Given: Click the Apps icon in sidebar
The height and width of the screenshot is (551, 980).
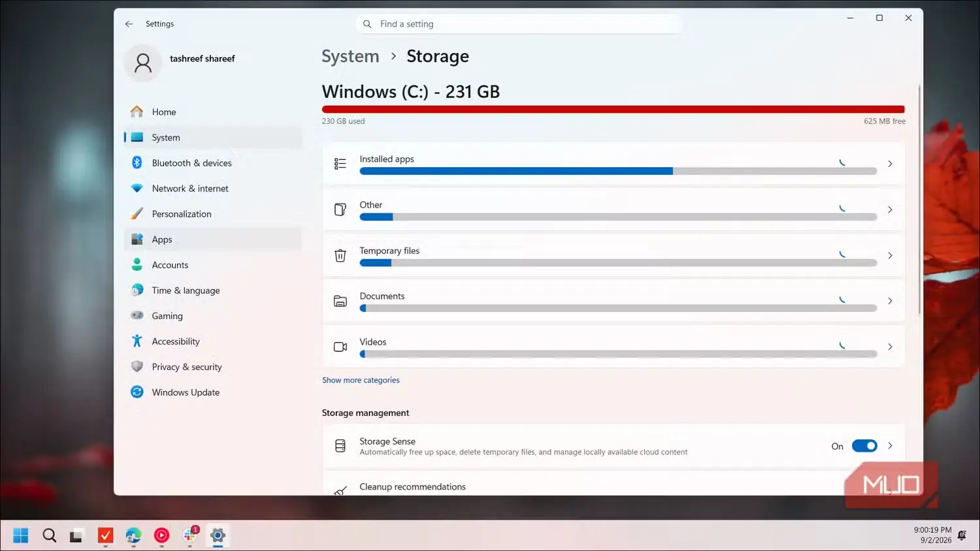Looking at the screenshot, I should [x=137, y=239].
